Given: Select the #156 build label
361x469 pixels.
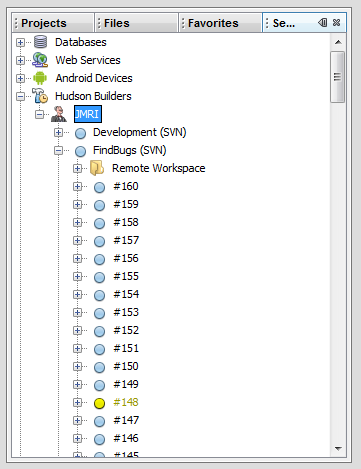Looking at the screenshot, I should pos(126,258).
